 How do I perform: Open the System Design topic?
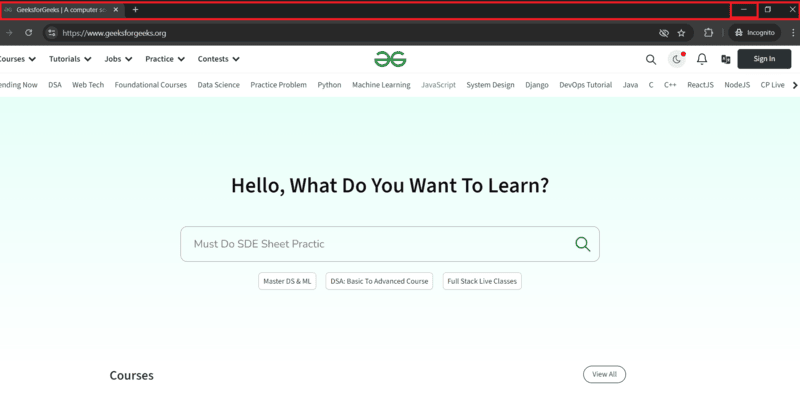490,85
